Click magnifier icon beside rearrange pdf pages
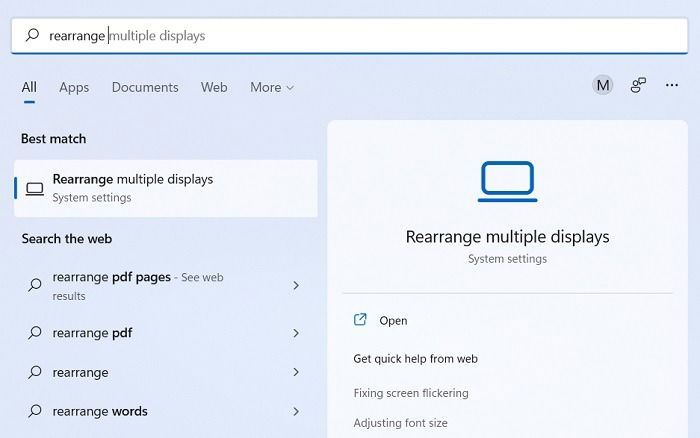Image resolution: width=700 pixels, height=438 pixels. [x=35, y=284]
